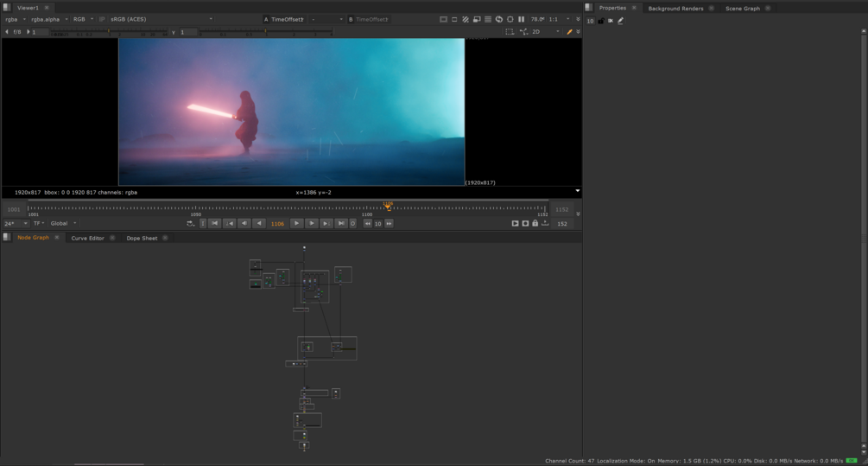Adjust the viewer gain slider
The width and height of the screenshot is (868, 466).
click(109, 32)
